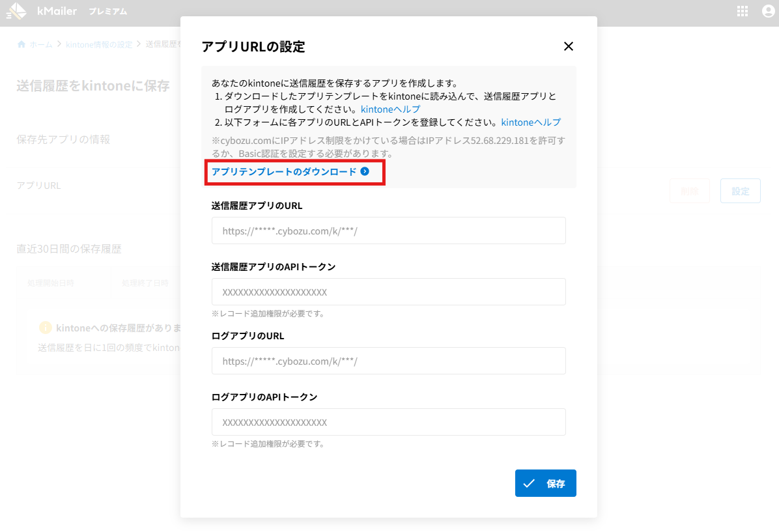Click the home icon in breadcrumb

(x=21, y=44)
